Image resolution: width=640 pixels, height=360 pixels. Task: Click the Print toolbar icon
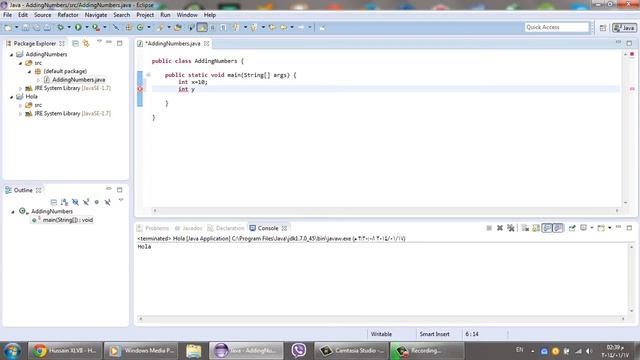[47, 27]
